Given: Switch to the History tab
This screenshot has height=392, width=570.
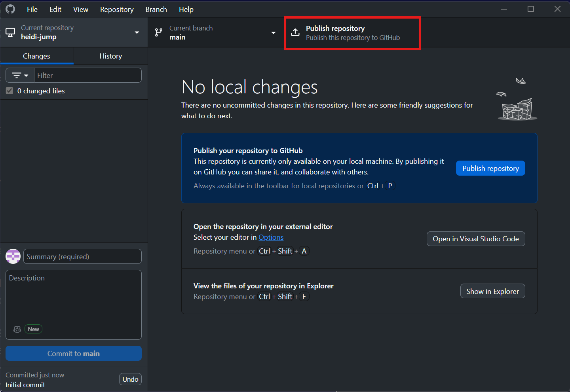Looking at the screenshot, I should (x=110, y=56).
